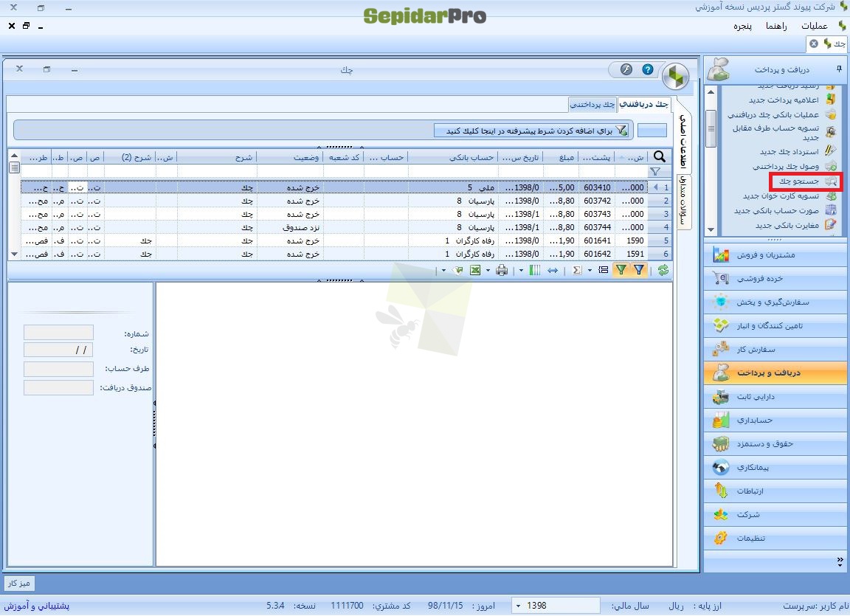Click the advanced filter condition button
Image resolution: width=850 pixels, height=616 pixels.
[x=532, y=131]
